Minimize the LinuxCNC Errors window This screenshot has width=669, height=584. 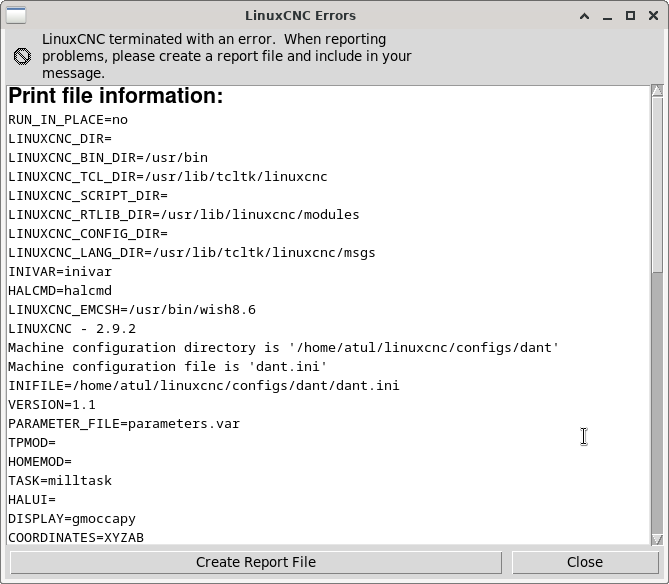pyautogui.click(x=608, y=16)
